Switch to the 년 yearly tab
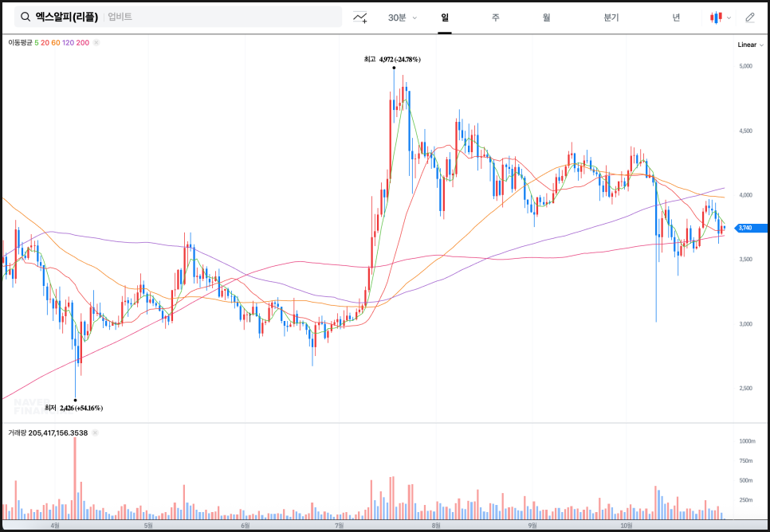The width and height of the screenshot is (770, 532). tap(676, 17)
